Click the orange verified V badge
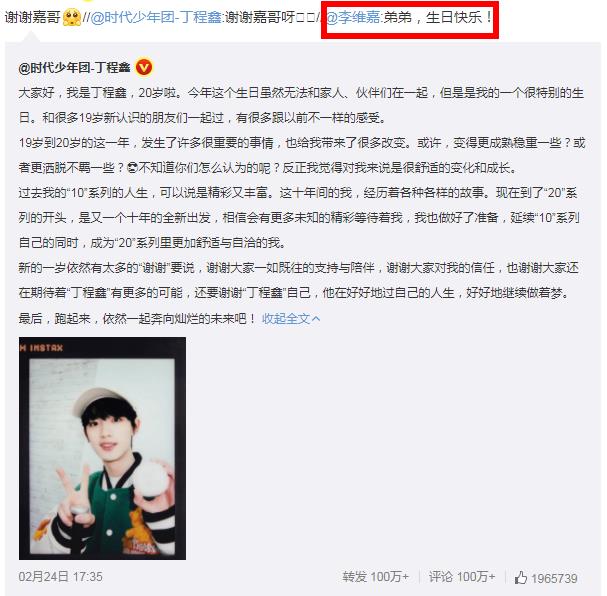607x596 pixels. [x=144, y=68]
